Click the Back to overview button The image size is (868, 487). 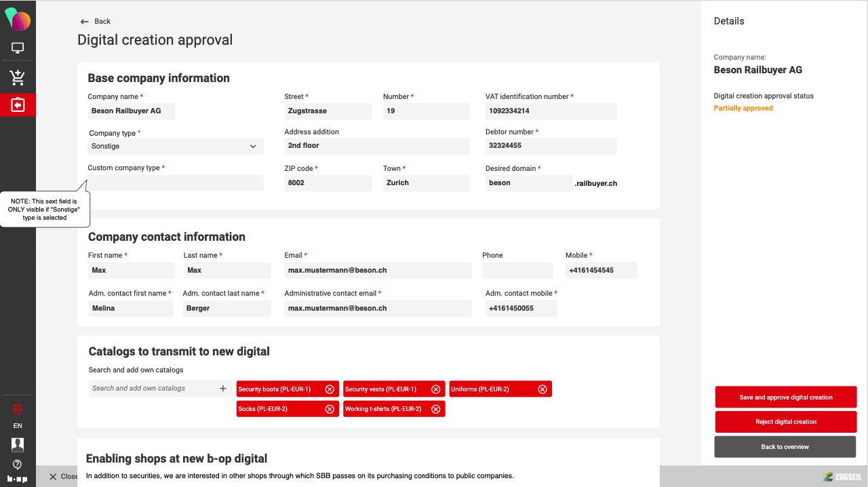tap(785, 447)
